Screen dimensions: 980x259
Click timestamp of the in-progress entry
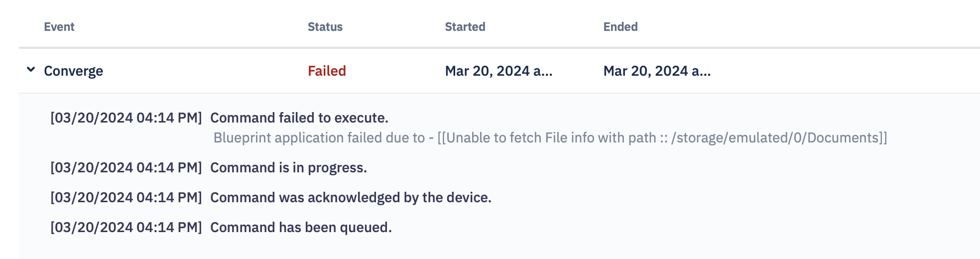[126, 168]
